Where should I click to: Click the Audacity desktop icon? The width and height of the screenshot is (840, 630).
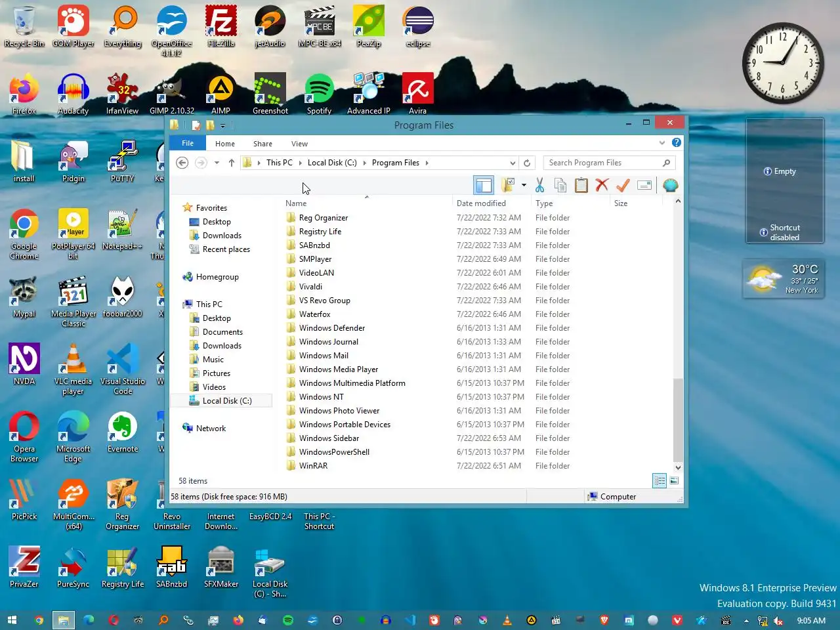(x=73, y=94)
